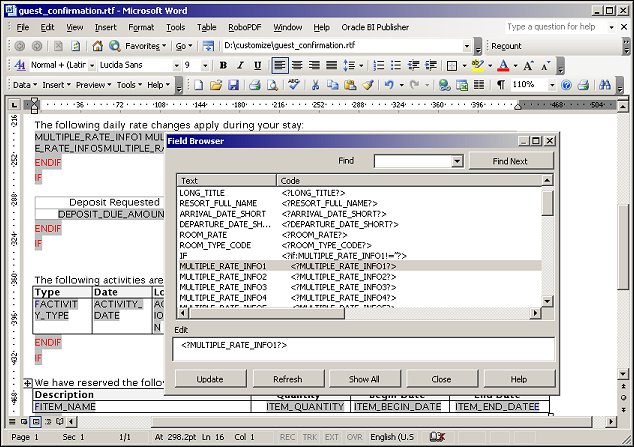Click the Line Spacing icon
The width and height of the screenshot is (634, 447).
pos(349,65)
